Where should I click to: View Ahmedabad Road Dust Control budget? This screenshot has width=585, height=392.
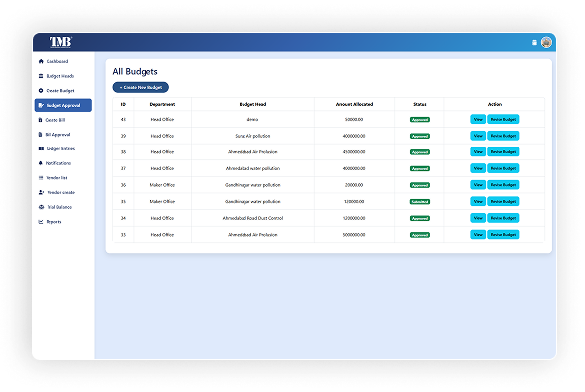pyautogui.click(x=478, y=218)
